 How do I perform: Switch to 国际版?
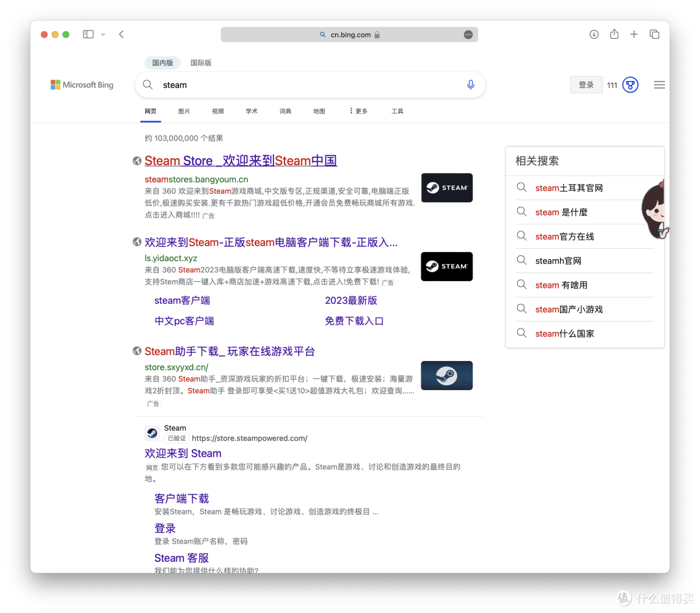tap(201, 62)
